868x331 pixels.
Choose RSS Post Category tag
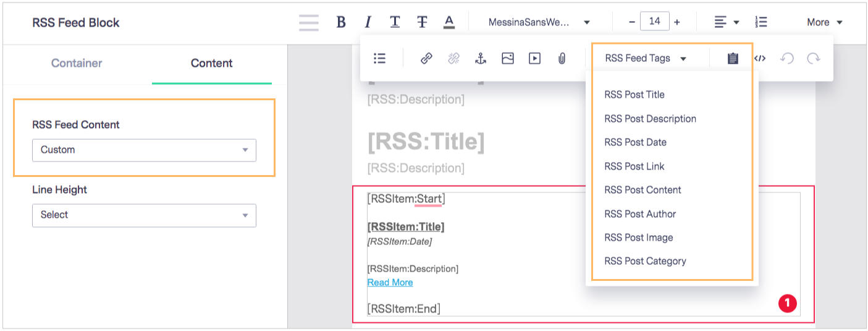pos(645,261)
